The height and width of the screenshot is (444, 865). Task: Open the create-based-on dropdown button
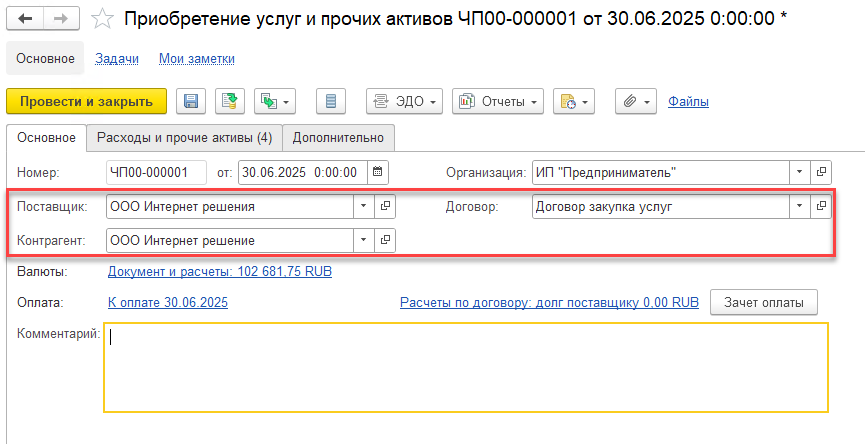pyautogui.click(x=276, y=101)
